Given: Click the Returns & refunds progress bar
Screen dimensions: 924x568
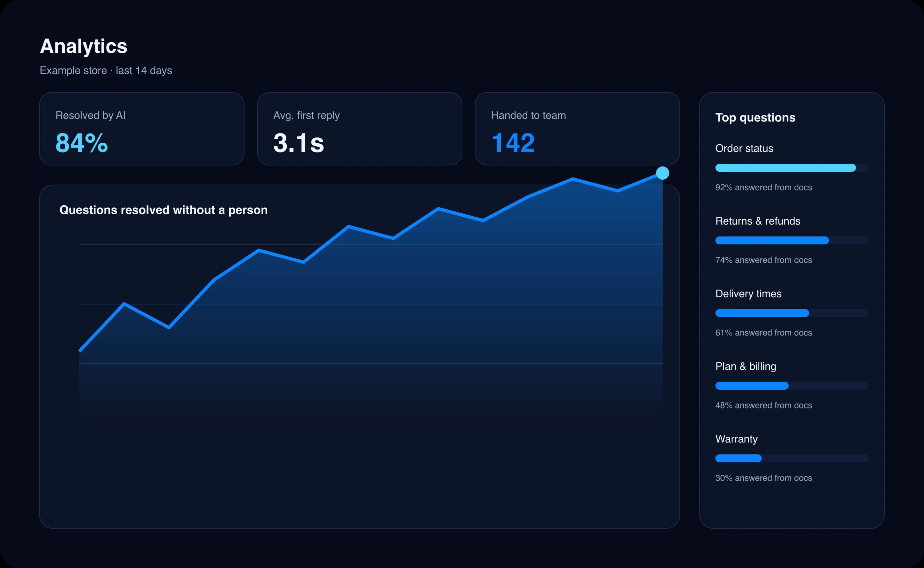Looking at the screenshot, I should pos(792,240).
